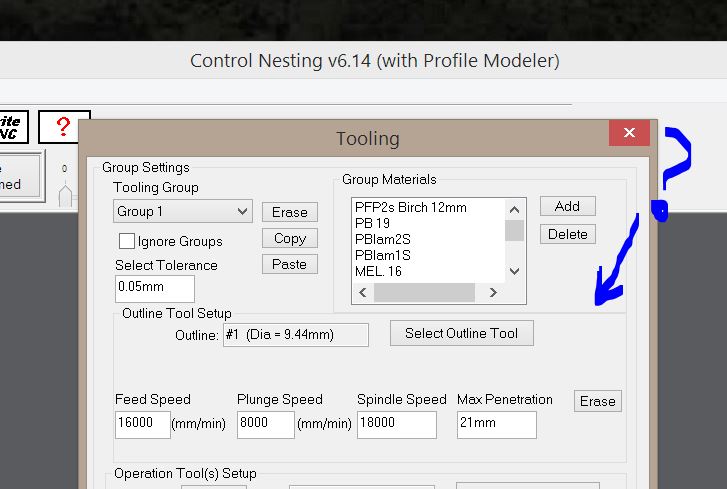The width and height of the screenshot is (727, 489).
Task: Click right scroll arrow under materials list
Action: click(492, 293)
